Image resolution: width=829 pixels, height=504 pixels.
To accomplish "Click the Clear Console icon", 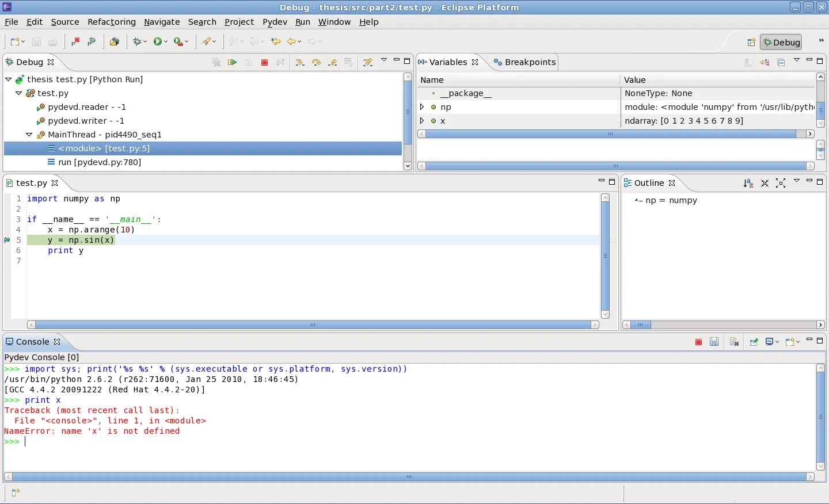I will coord(734,342).
